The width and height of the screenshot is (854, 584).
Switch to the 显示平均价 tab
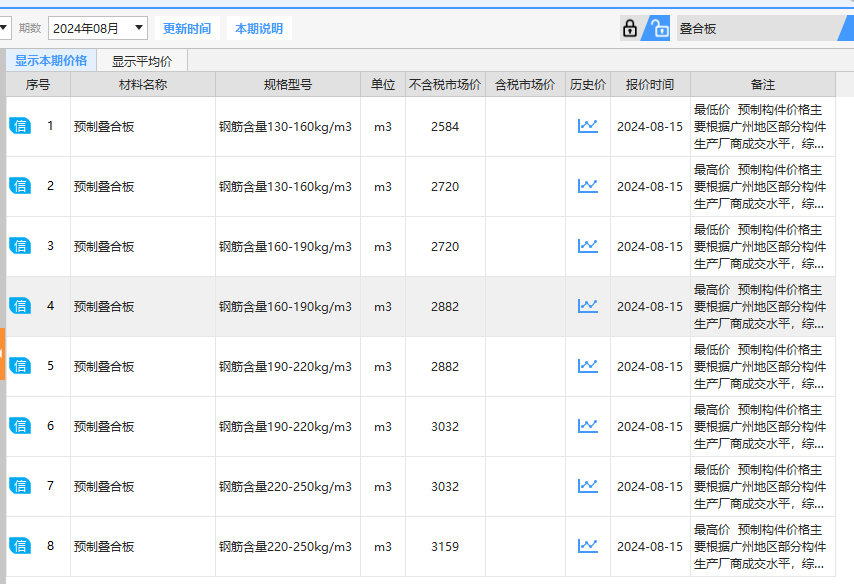[142, 61]
